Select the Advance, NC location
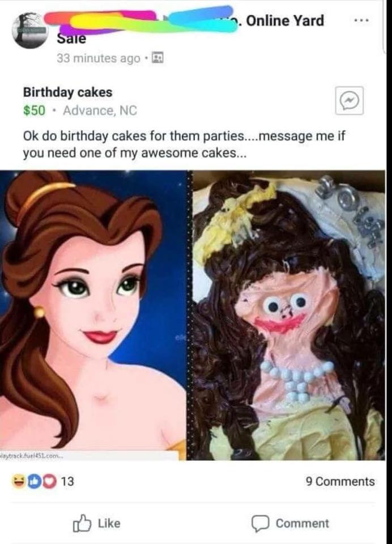 coord(100,110)
